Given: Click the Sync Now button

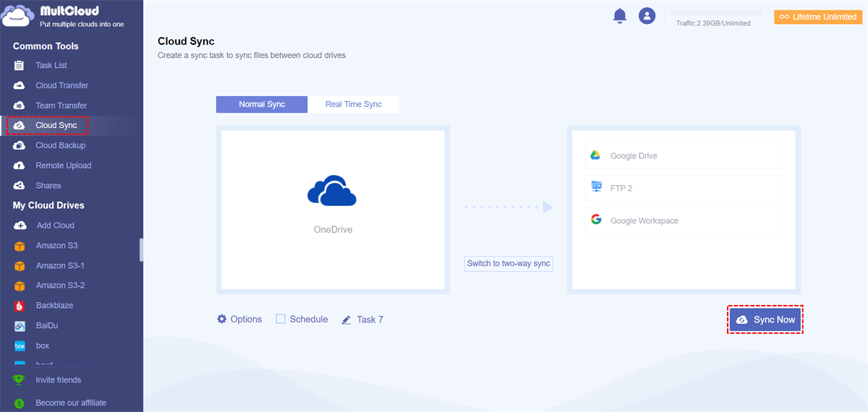Looking at the screenshot, I should tap(765, 319).
